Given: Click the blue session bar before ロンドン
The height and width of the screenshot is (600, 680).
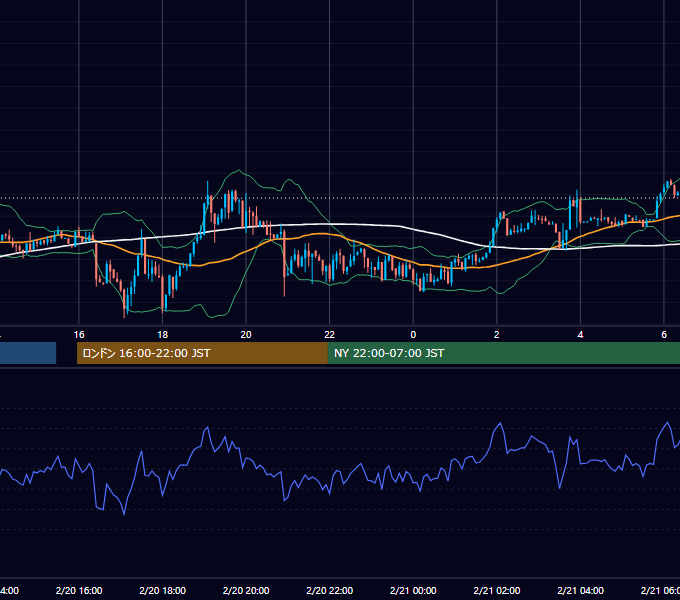Looking at the screenshot, I should tap(28, 353).
